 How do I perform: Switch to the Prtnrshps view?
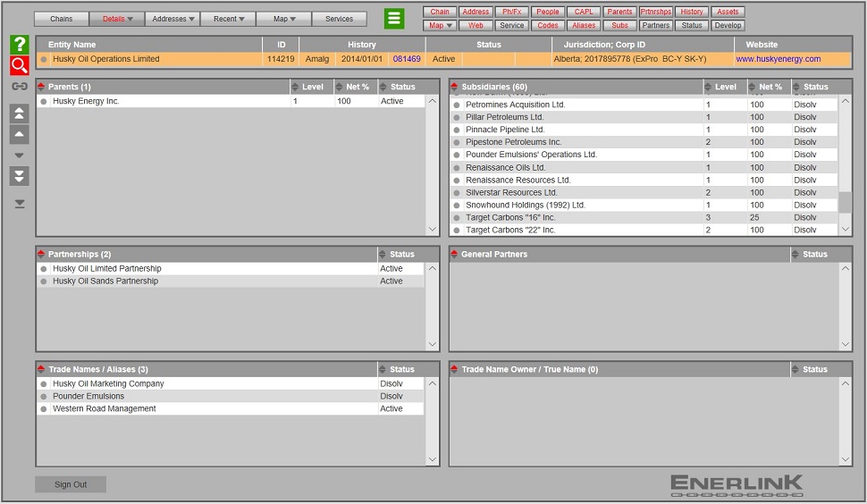click(x=656, y=12)
